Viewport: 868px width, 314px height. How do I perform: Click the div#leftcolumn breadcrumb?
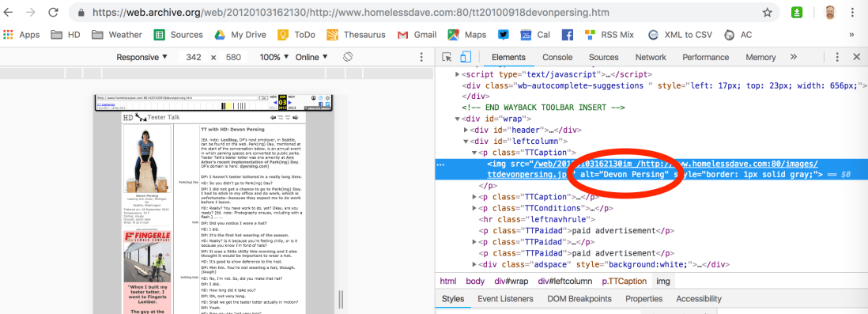565,282
